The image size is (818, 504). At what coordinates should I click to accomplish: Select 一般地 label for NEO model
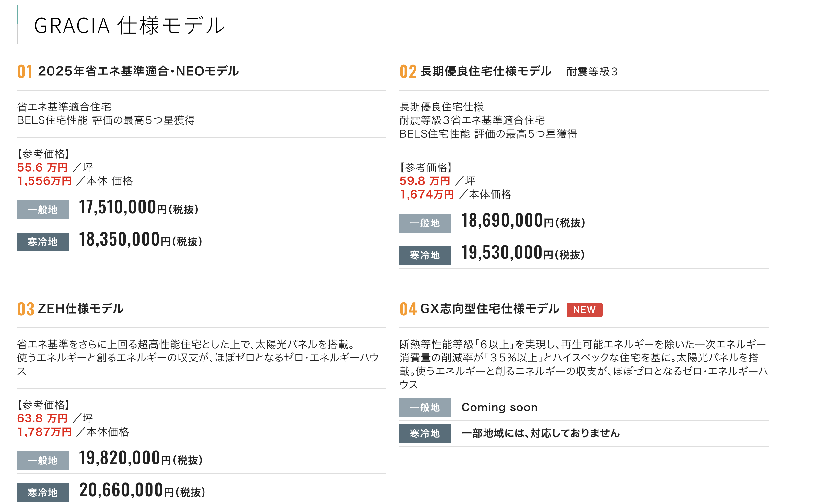tap(43, 210)
